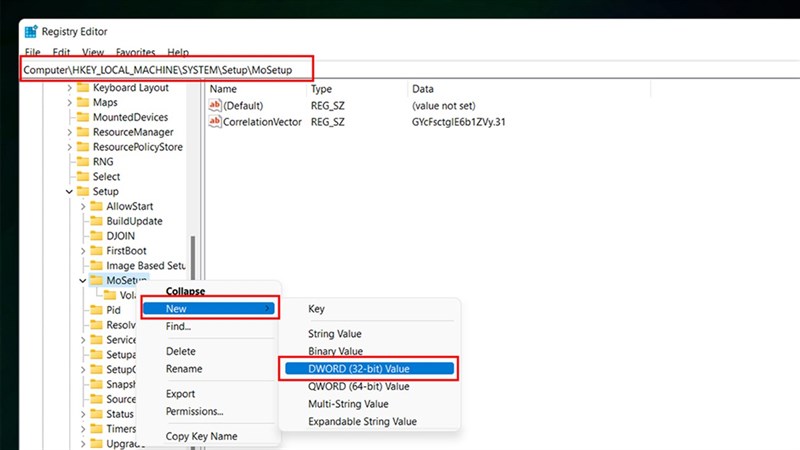Expand the Timers key
The height and width of the screenshot is (450, 800).
83,429
